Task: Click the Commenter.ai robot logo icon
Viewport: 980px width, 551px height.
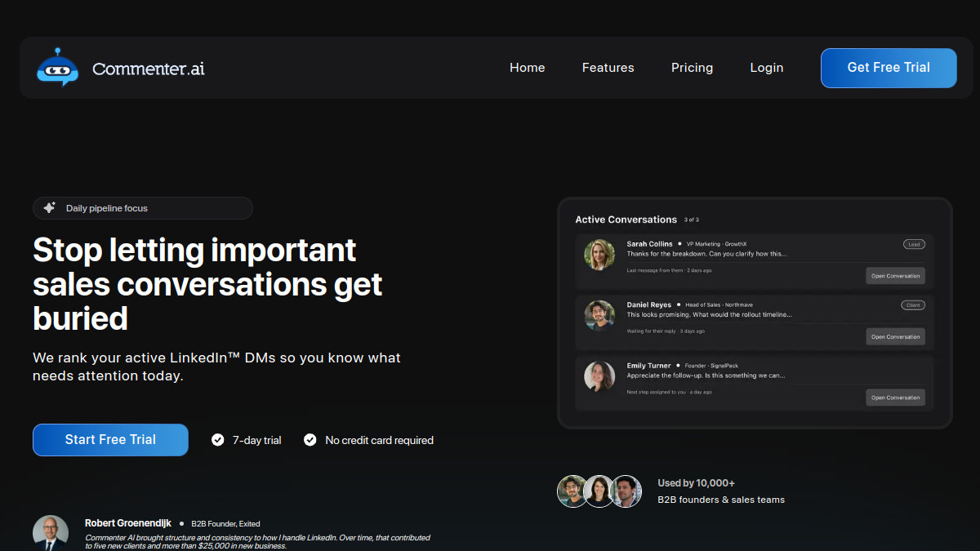Action: pyautogui.click(x=57, y=67)
